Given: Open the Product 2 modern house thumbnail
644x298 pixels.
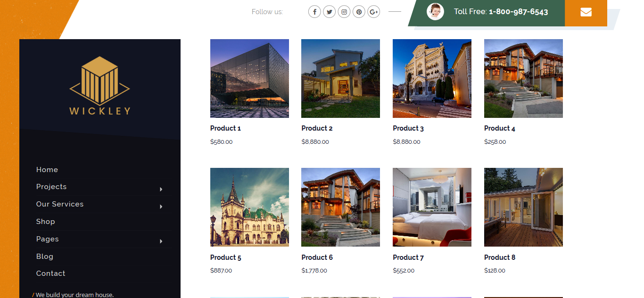Looking at the screenshot, I should 340,78.
